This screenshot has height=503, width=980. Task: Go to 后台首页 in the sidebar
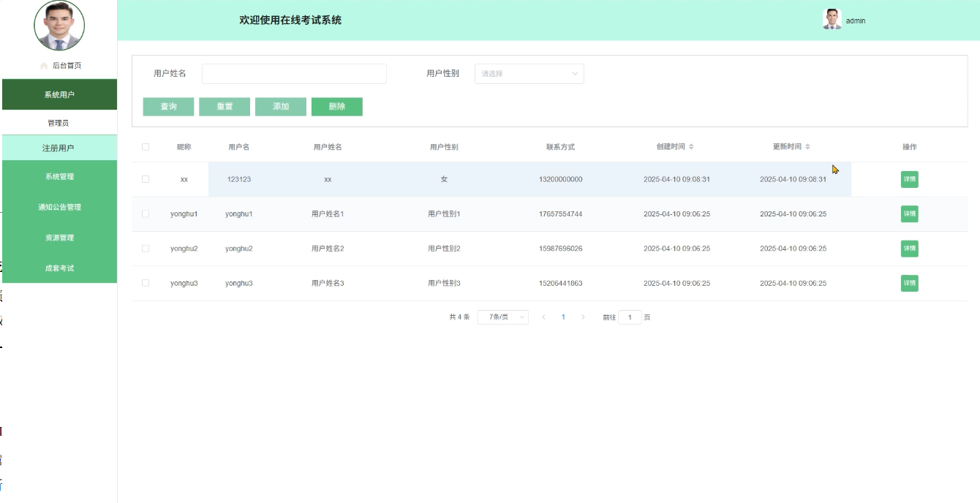(67, 66)
